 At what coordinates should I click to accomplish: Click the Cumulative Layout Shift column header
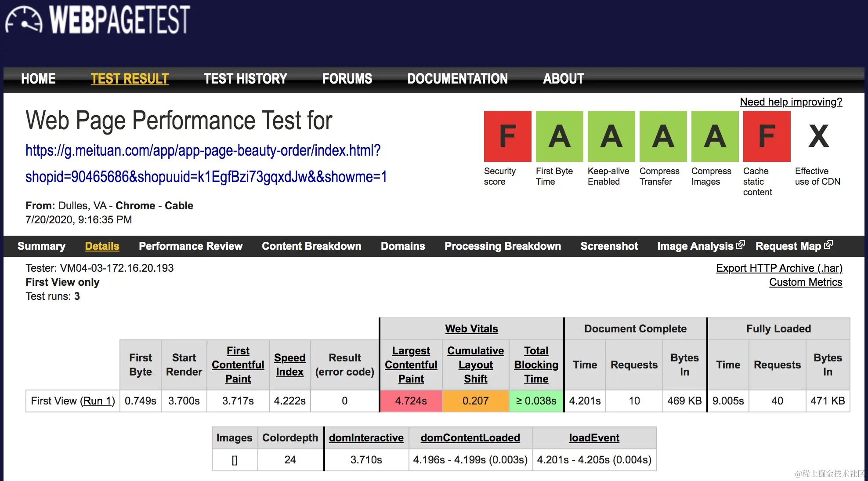(x=475, y=364)
